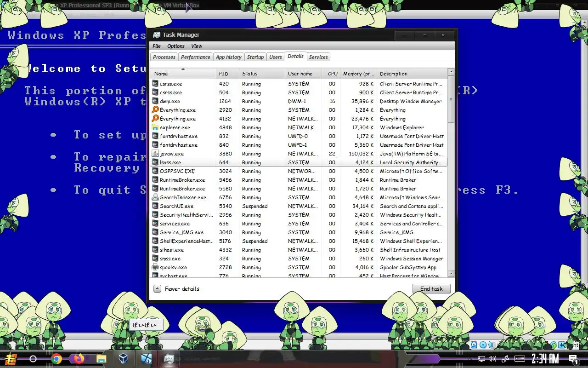Click the scrollbar down arrow
This screenshot has width=588, height=368.
pos(451,273)
